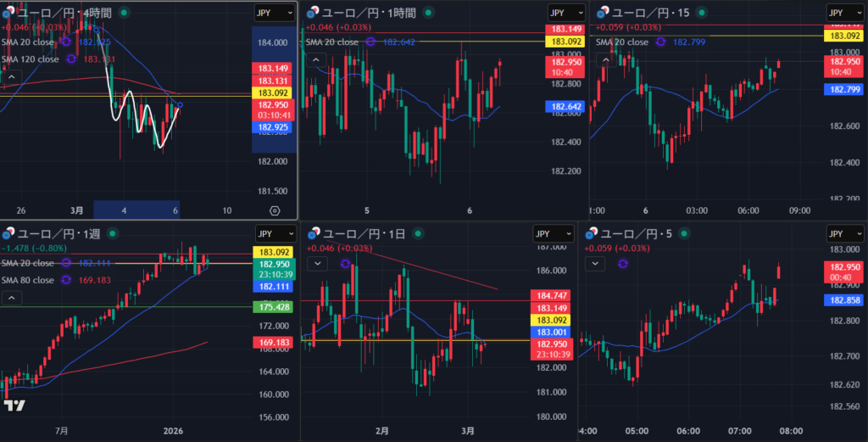
Task: Click the SMA 120 refresh icon in 4-hour chart
Action: 70,59
